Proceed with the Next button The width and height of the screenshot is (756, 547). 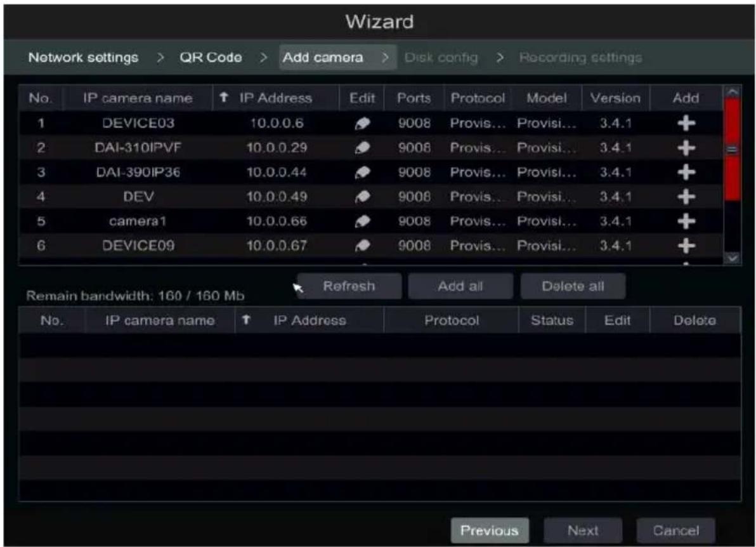(583, 531)
